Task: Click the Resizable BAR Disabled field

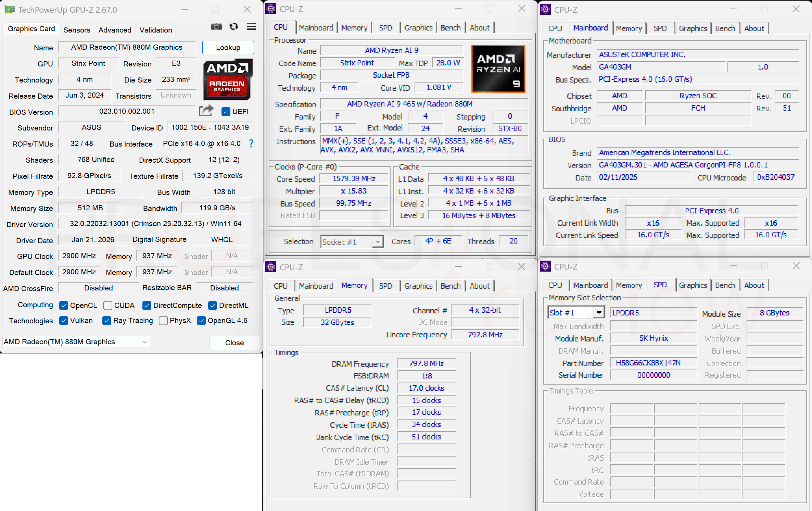Action: coord(225,288)
